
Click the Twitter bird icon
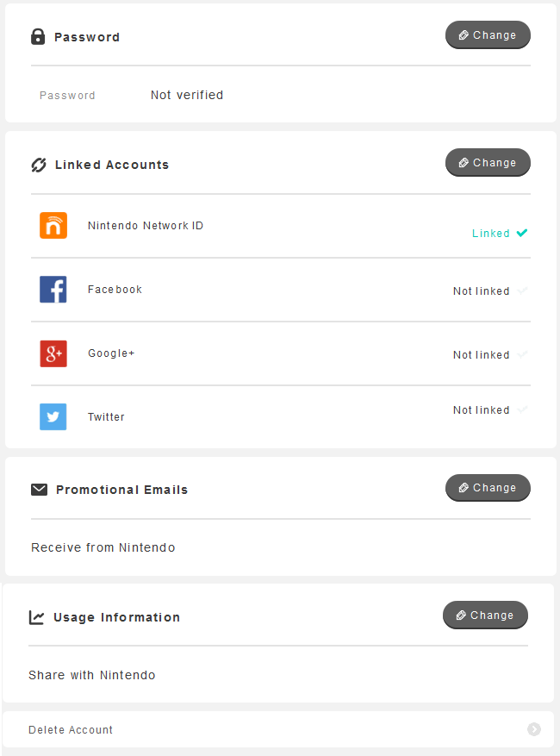53,416
